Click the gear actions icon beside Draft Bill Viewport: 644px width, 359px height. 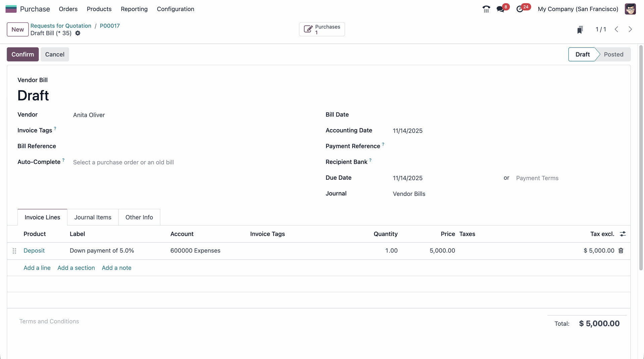(78, 33)
